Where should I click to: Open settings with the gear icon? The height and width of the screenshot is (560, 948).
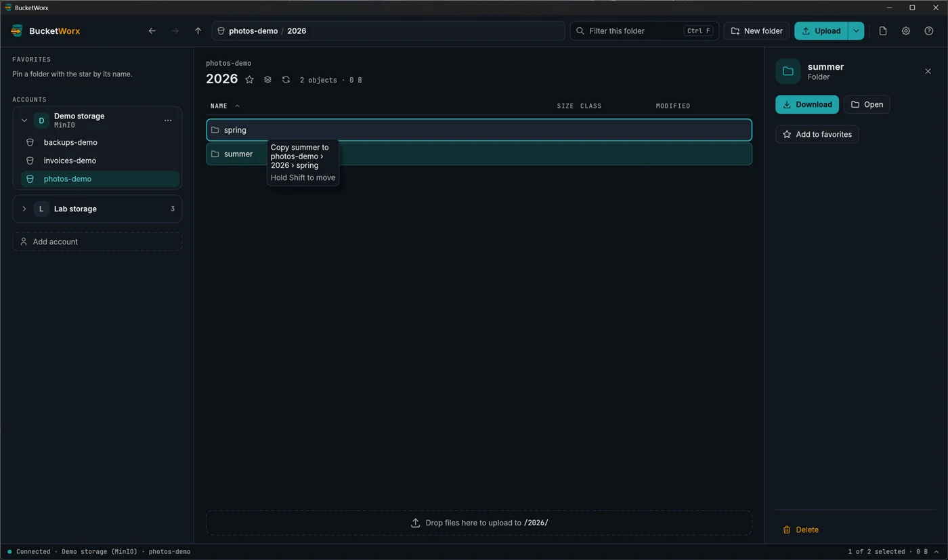click(x=906, y=31)
